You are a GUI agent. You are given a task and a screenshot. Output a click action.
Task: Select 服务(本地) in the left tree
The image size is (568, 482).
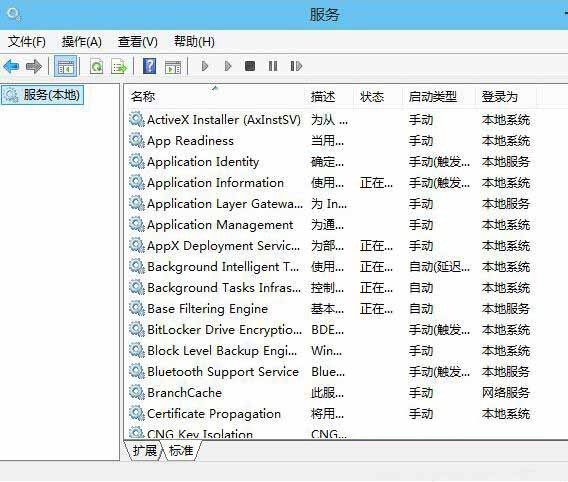[43, 95]
